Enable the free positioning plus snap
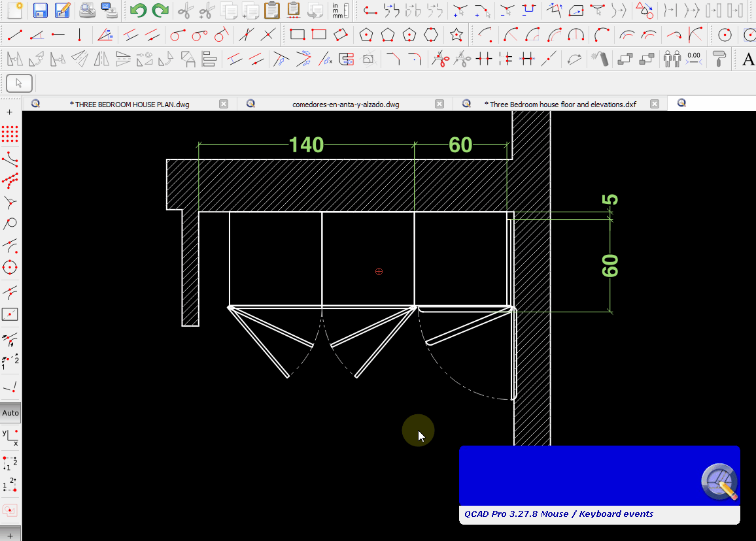Screen dimensions: 756x541 [10, 112]
